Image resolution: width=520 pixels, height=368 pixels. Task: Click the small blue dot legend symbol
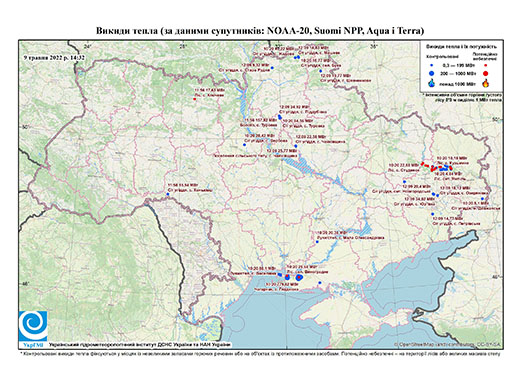click(432, 65)
